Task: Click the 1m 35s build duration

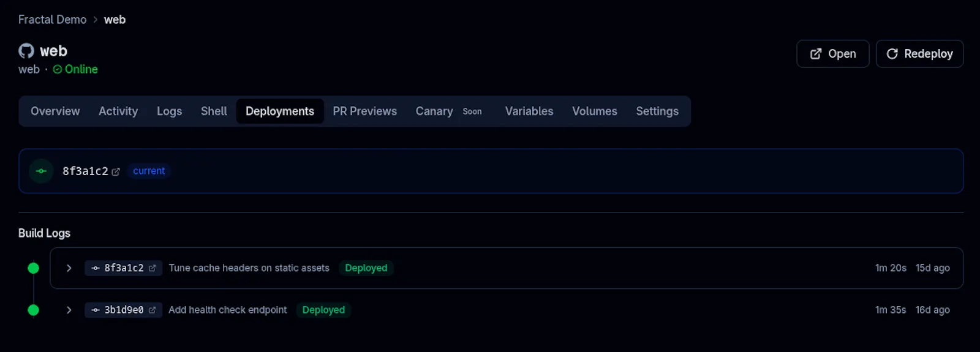Action: (891, 310)
